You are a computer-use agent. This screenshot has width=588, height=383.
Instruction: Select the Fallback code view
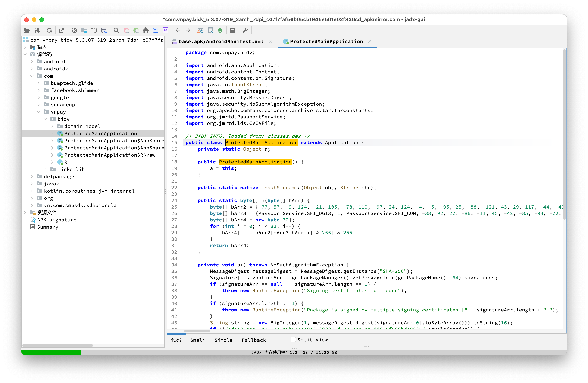click(254, 340)
